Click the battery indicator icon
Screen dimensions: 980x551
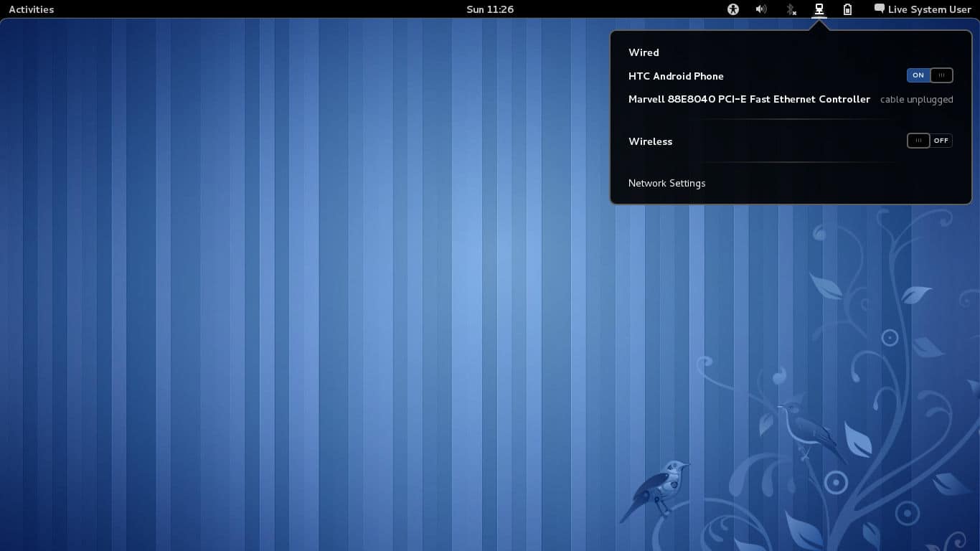(847, 9)
